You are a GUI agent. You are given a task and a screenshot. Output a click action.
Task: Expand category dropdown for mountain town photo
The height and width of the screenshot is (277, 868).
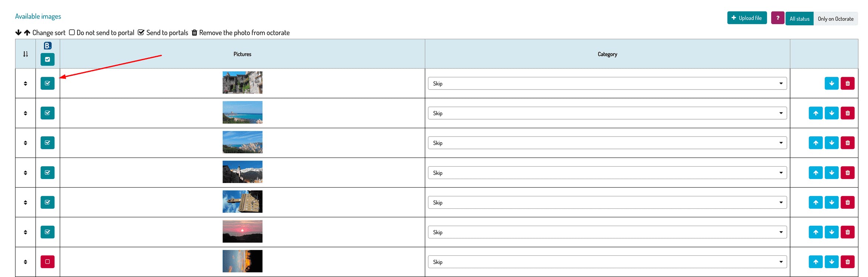tap(607, 173)
